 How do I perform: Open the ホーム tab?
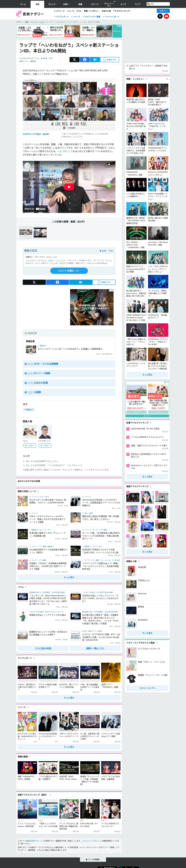coord(23,4)
